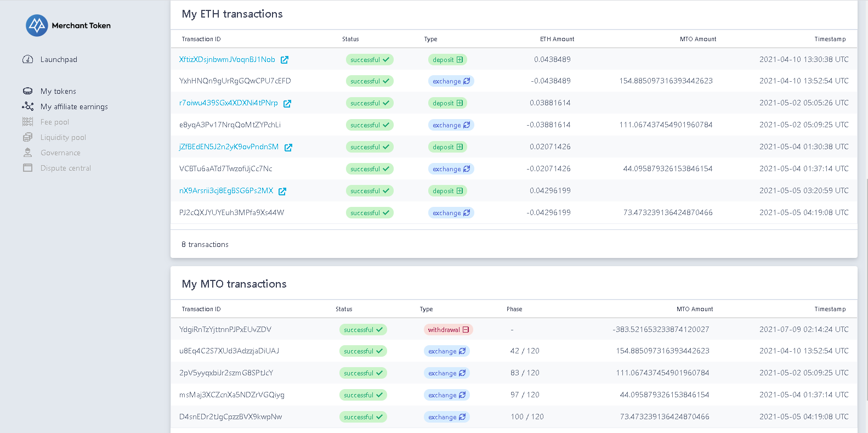
Task: Click the Dispute central icon
Action: coord(27,168)
